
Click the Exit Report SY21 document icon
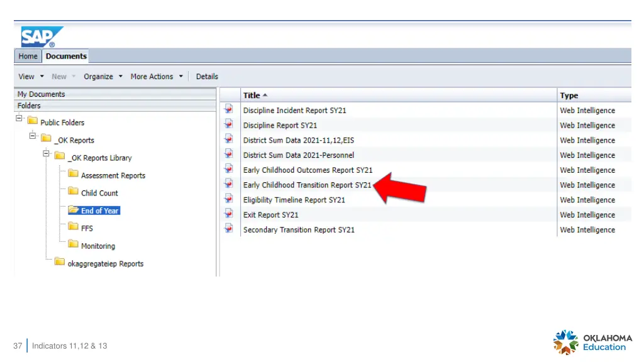click(x=229, y=214)
